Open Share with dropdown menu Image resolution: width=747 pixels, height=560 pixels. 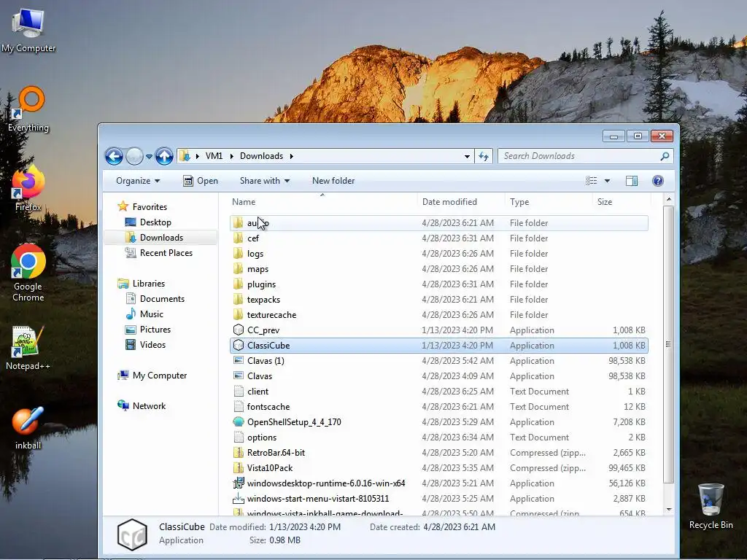point(265,181)
